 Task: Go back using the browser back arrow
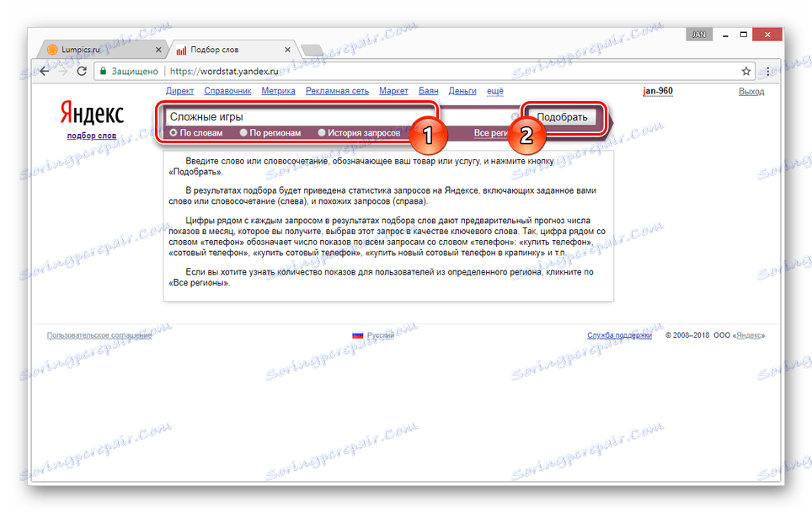45,72
